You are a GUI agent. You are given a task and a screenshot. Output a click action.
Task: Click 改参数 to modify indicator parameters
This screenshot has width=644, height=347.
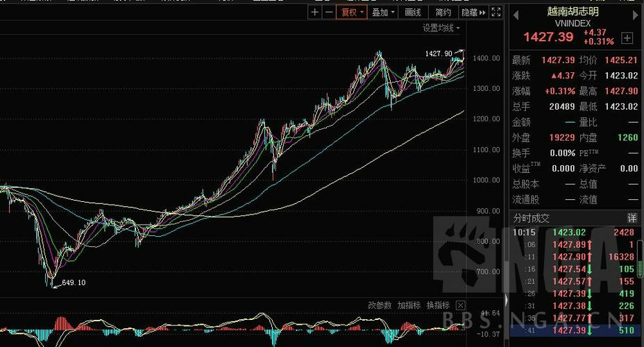tap(380, 305)
